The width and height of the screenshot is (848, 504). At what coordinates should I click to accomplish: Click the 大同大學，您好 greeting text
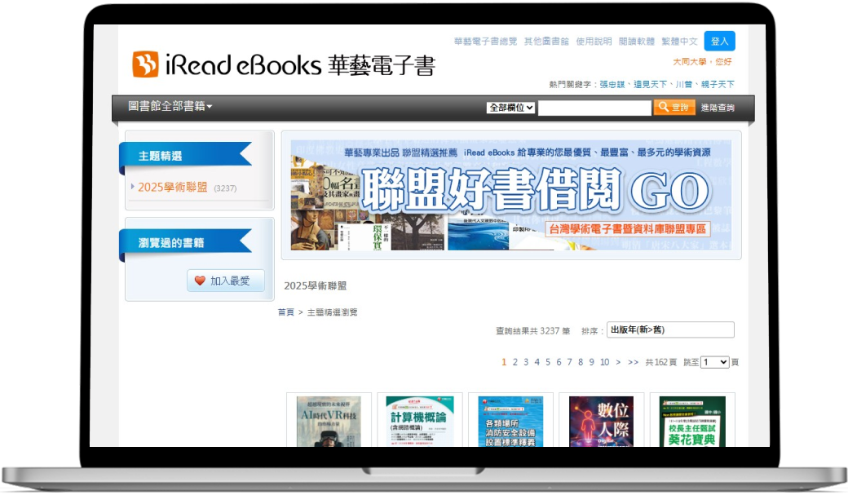pos(702,62)
